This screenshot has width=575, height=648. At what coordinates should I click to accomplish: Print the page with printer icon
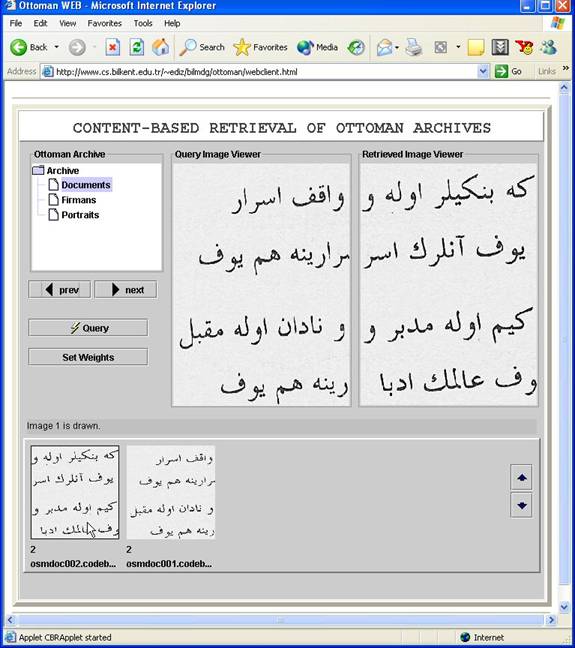pyautogui.click(x=413, y=48)
